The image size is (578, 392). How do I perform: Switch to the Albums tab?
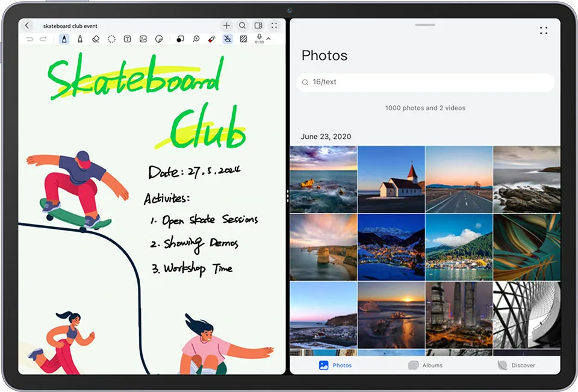pyautogui.click(x=425, y=365)
